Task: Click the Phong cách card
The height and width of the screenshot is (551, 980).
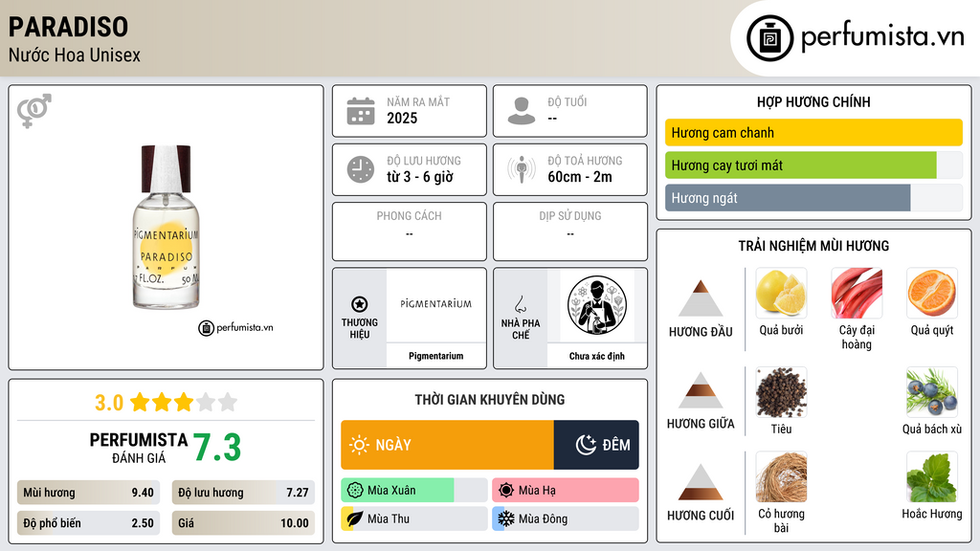Action: [x=410, y=231]
